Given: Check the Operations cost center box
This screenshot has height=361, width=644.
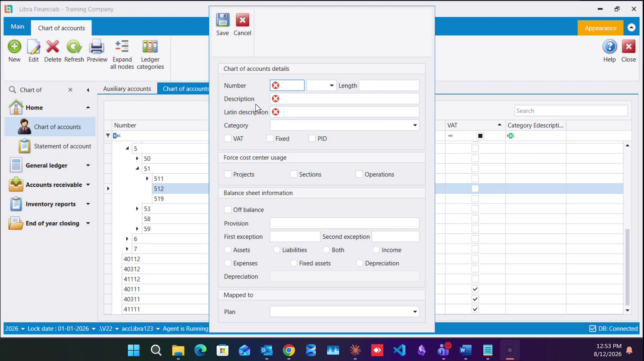Looking at the screenshot, I should coord(359,174).
